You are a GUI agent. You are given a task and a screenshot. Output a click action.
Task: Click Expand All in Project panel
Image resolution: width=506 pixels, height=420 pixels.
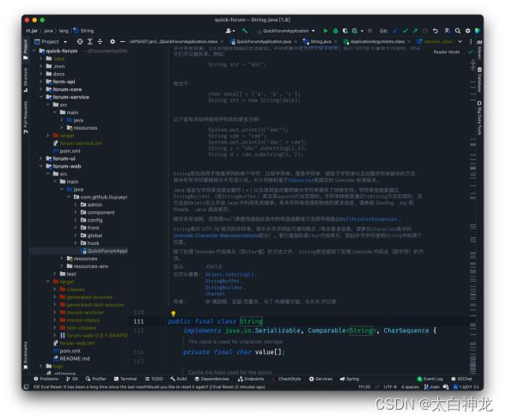[90, 41]
